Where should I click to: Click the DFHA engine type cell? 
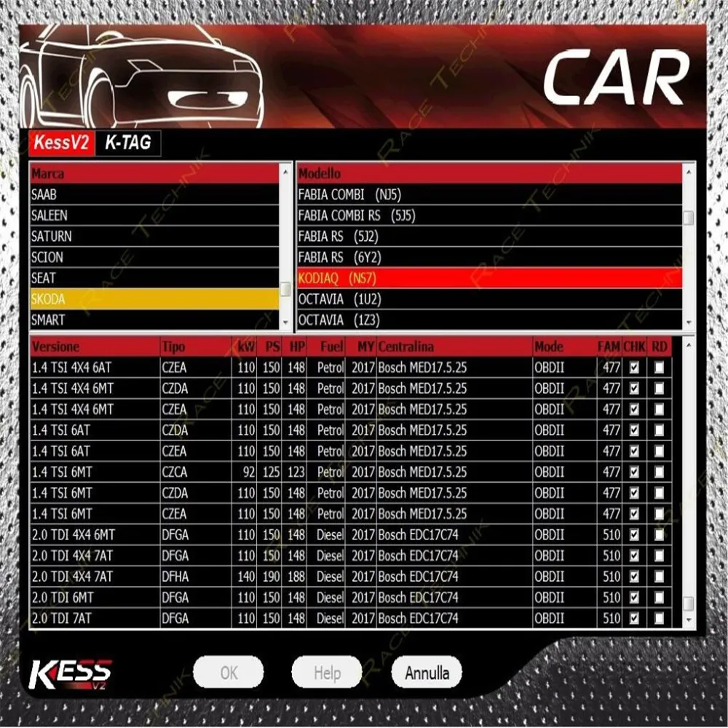[196, 577]
